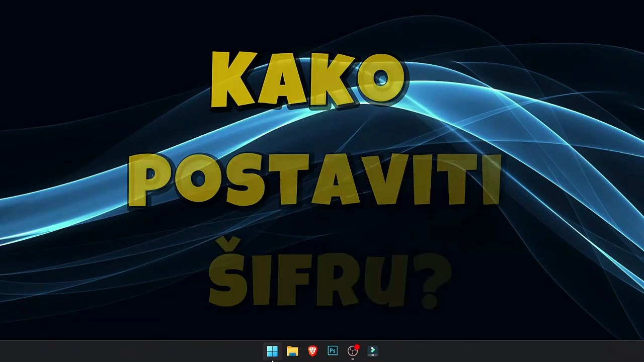Image resolution: width=644 pixels, height=362 pixels.
Task: Open Adobe Photoshop from the taskbar
Action: point(333,351)
